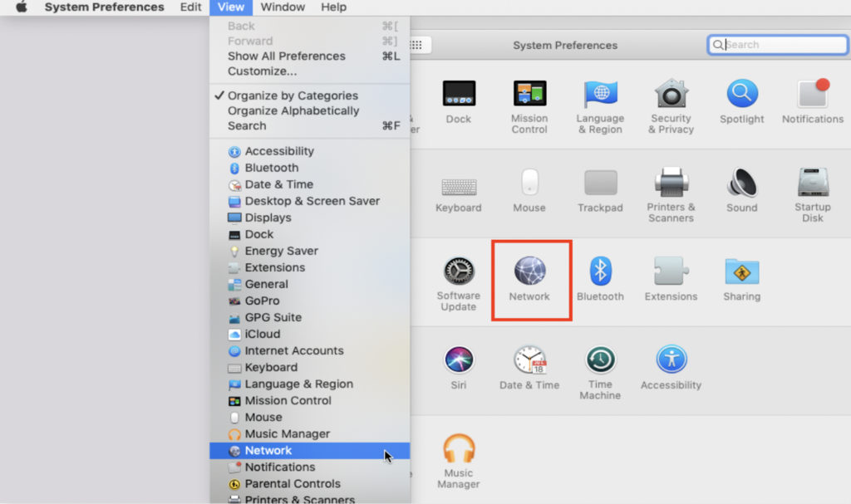Open the System Preferences app menu
Viewport: 851px width, 504px height.
tap(104, 7)
